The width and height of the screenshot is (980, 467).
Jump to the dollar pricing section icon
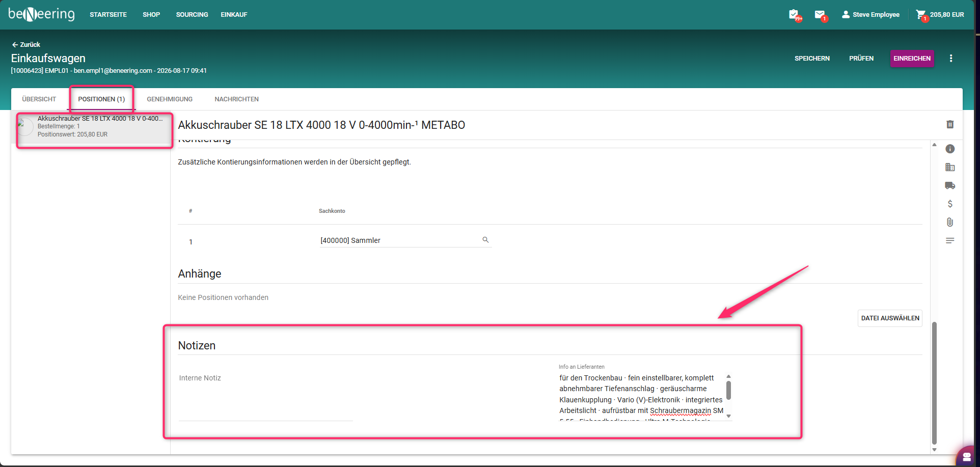tap(950, 204)
